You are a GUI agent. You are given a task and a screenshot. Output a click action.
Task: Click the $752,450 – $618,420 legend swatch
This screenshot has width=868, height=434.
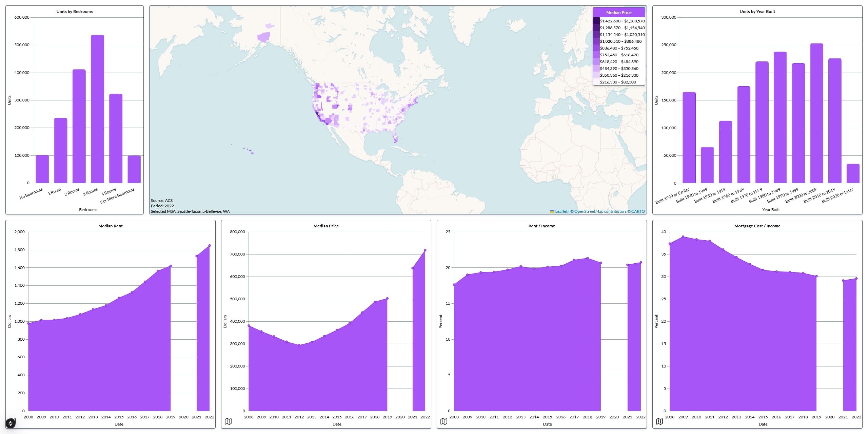(596, 55)
